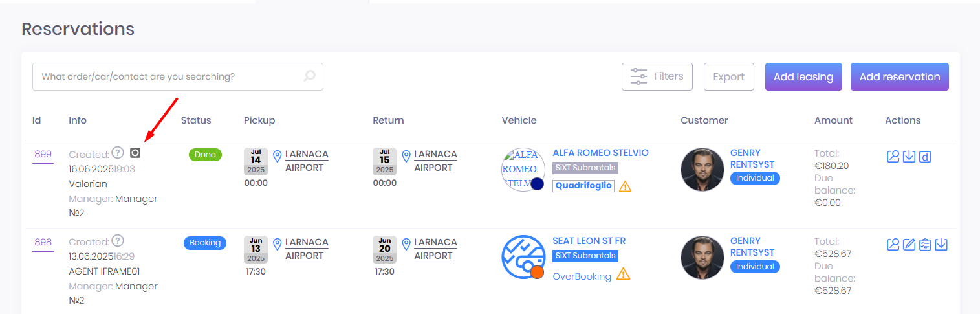Click the search magnifier icon in search box
The width and height of the screenshot is (980, 314).
point(310,76)
